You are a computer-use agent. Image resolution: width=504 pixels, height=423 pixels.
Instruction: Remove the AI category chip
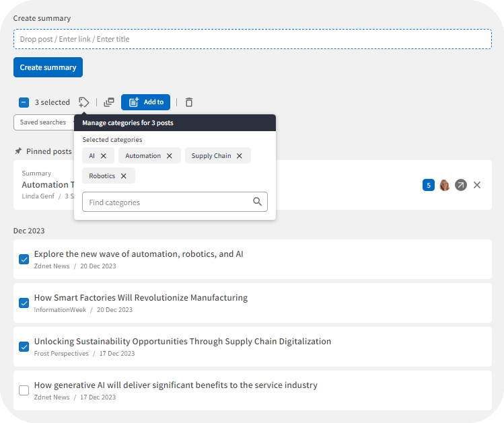(x=104, y=156)
